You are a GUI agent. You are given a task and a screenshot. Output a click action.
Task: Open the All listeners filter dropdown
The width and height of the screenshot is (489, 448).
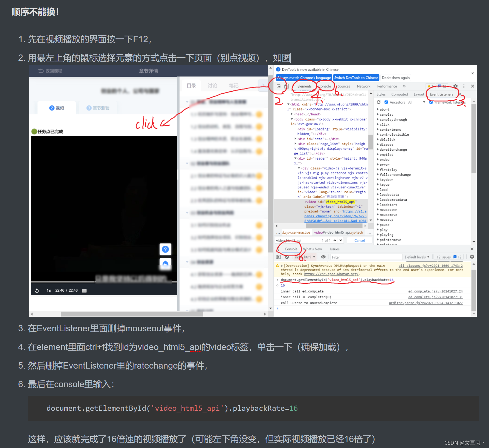click(x=417, y=102)
